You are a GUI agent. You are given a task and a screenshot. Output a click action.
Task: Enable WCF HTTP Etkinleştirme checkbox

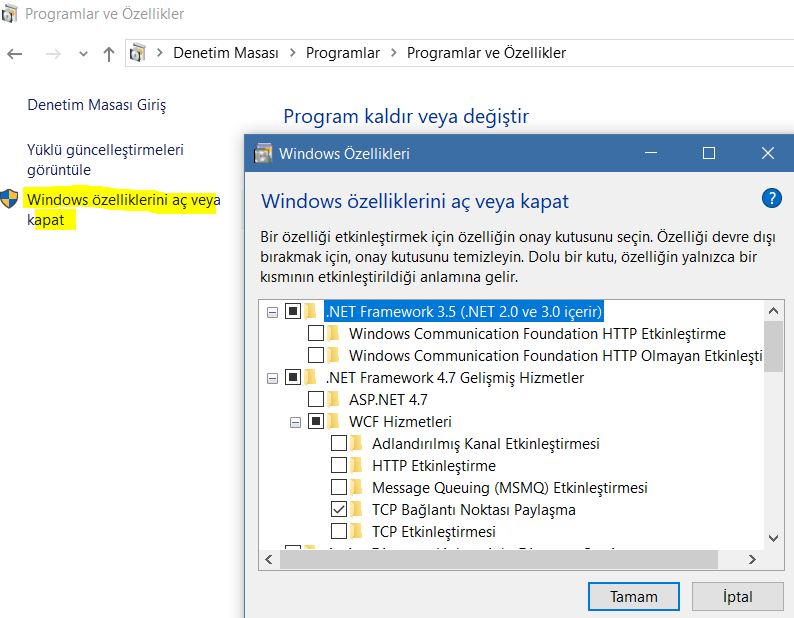tap(316, 333)
